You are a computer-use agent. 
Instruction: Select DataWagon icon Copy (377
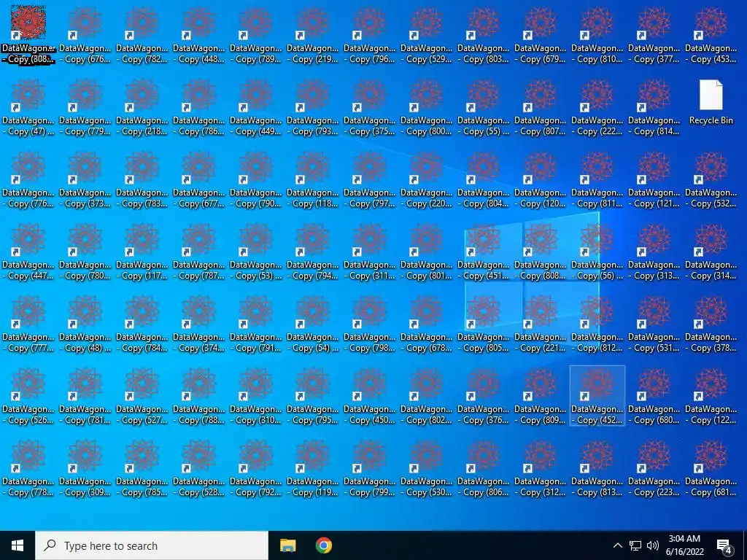[654, 35]
